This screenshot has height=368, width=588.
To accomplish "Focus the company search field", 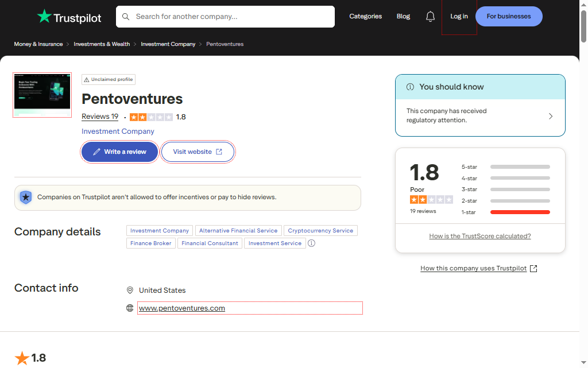I will (x=230, y=17).
